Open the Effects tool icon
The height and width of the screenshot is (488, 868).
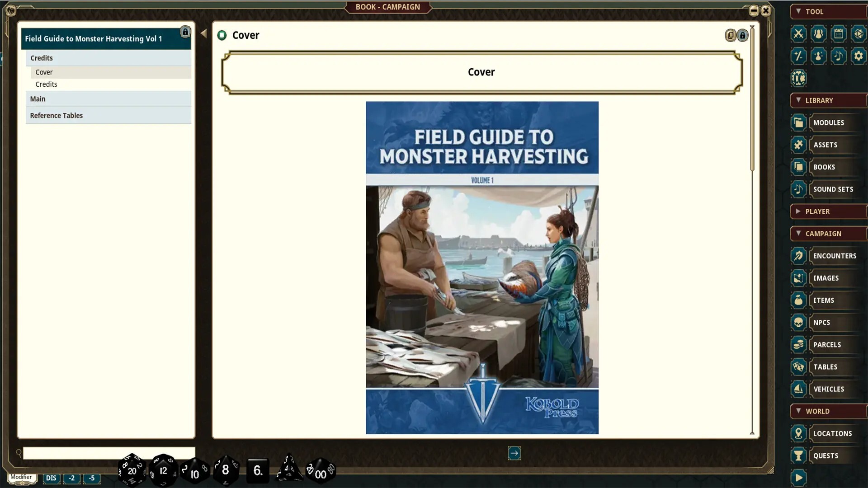click(x=819, y=56)
